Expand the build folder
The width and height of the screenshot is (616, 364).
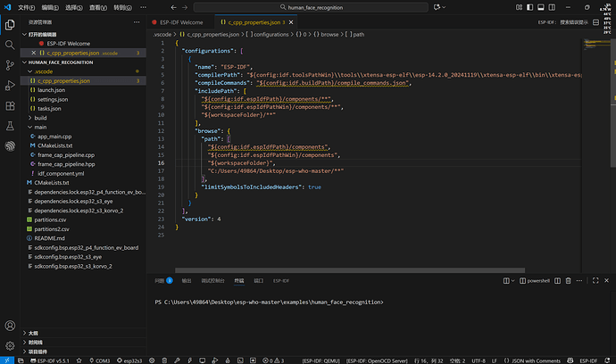click(x=40, y=118)
